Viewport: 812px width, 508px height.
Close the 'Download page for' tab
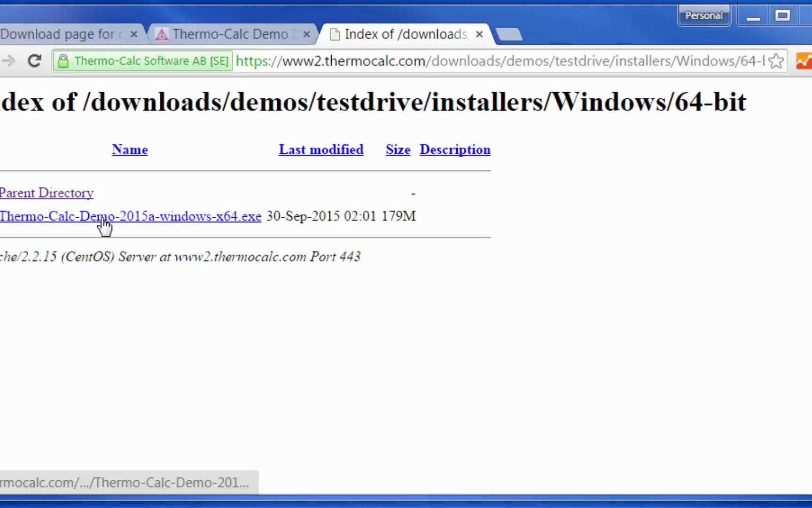click(x=133, y=34)
